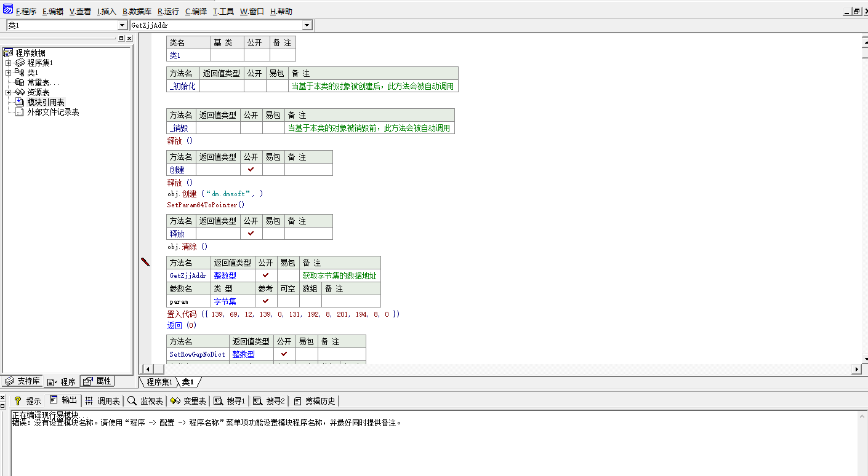
Task: Click the red breakpoint marker beside GetZjjAddr
Action: pyautogui.click(x=145, y=262)
